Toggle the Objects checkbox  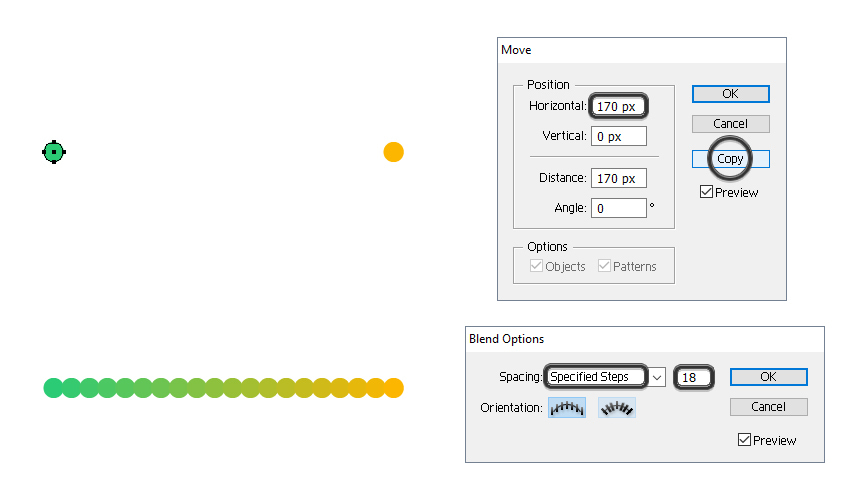[x=537, y=266]
